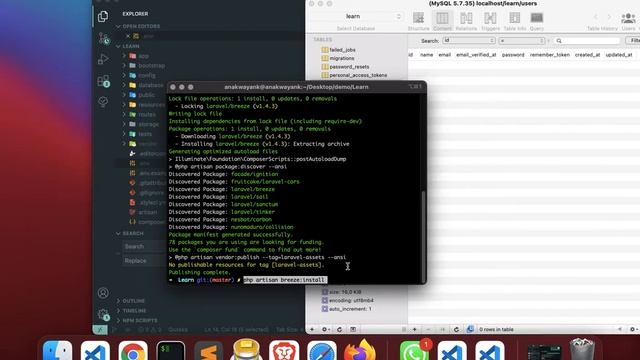This screenshot has width=640, height=360.
Task: Switch to Triggers view in Sequel Pro
Action: pos(490,21)
